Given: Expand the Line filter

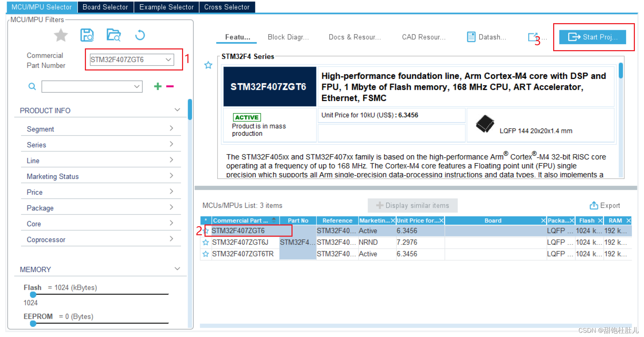Looking at the screenshot, I should pos(171,160).
